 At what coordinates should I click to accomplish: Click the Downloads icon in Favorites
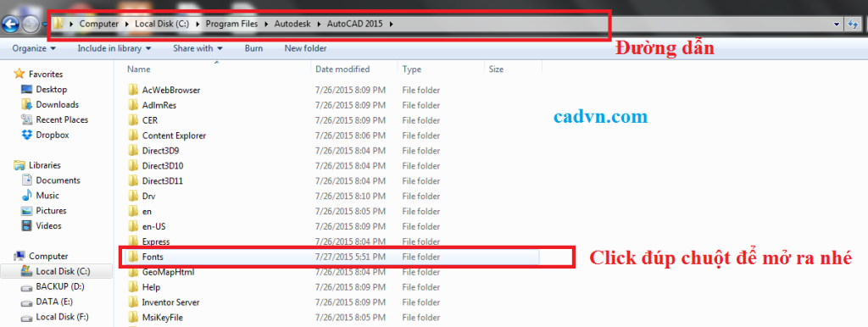point(26,104)
